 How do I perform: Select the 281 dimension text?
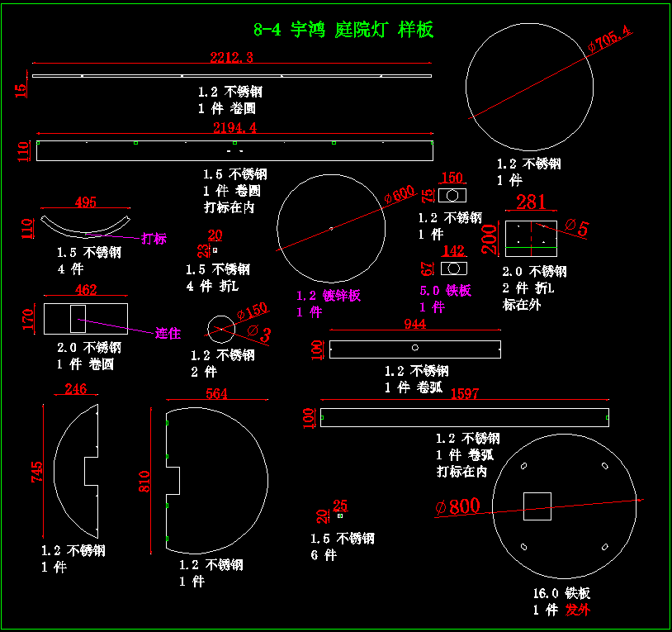coord(531,202)
